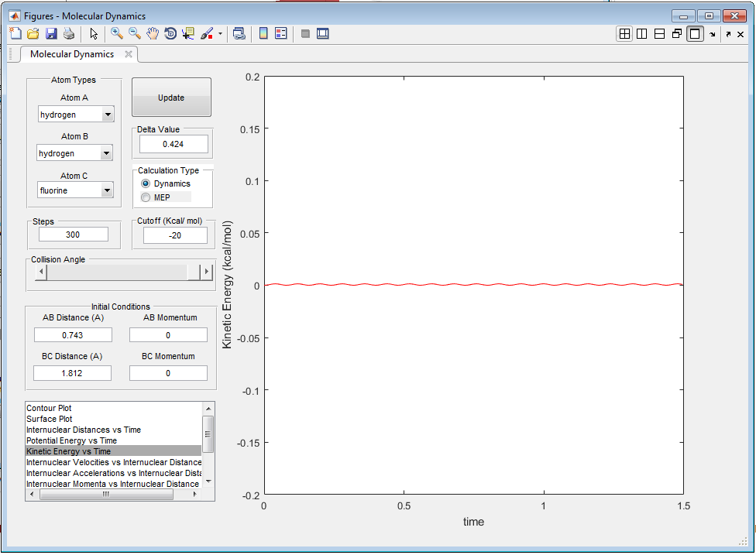Open the Atom C fluorine dropdown
Screen dimensions: 756x555
pos(107,190)
